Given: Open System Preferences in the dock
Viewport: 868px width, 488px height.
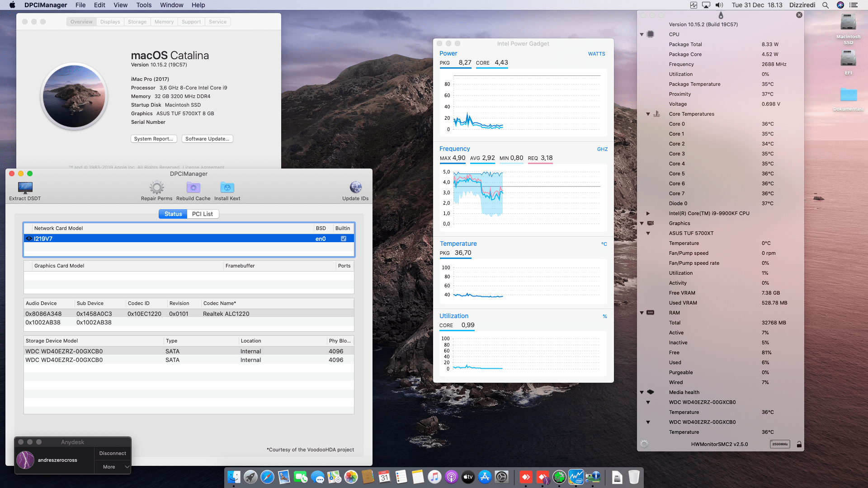Looking at the screenshot, I should (501, 477).
